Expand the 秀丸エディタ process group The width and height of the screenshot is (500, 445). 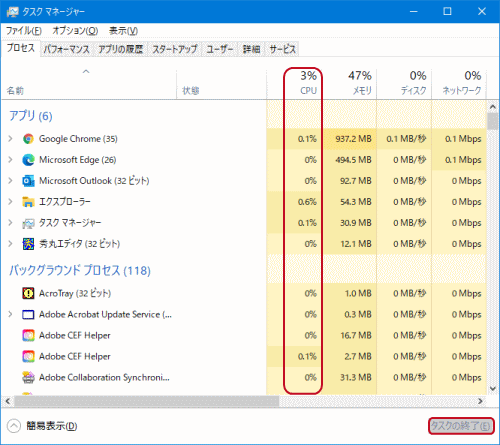pos(10,244)
